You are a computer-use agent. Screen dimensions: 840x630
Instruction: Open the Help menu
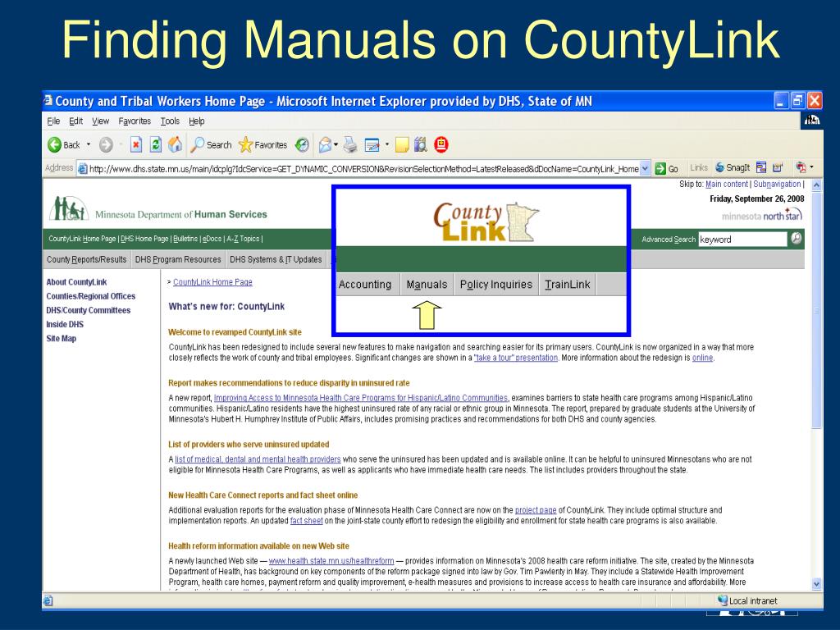[197, 121]
